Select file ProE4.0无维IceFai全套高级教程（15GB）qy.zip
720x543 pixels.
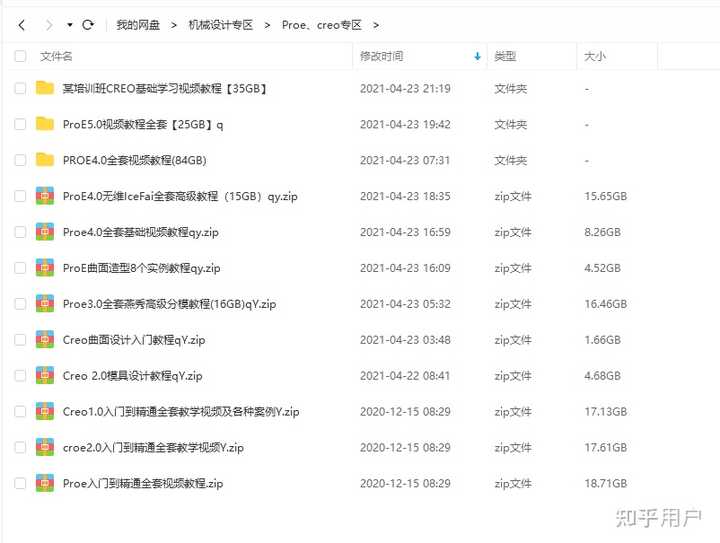click(x=180, y=196)
